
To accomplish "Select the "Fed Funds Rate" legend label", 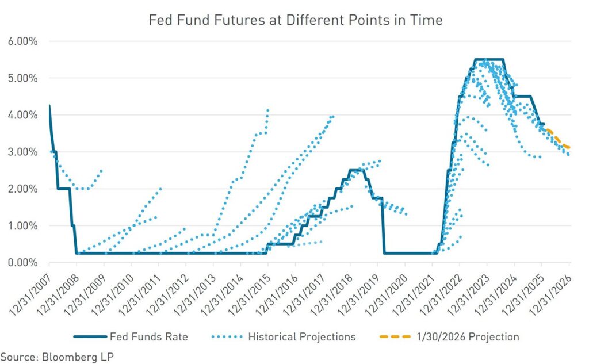I will click(148, 336).
